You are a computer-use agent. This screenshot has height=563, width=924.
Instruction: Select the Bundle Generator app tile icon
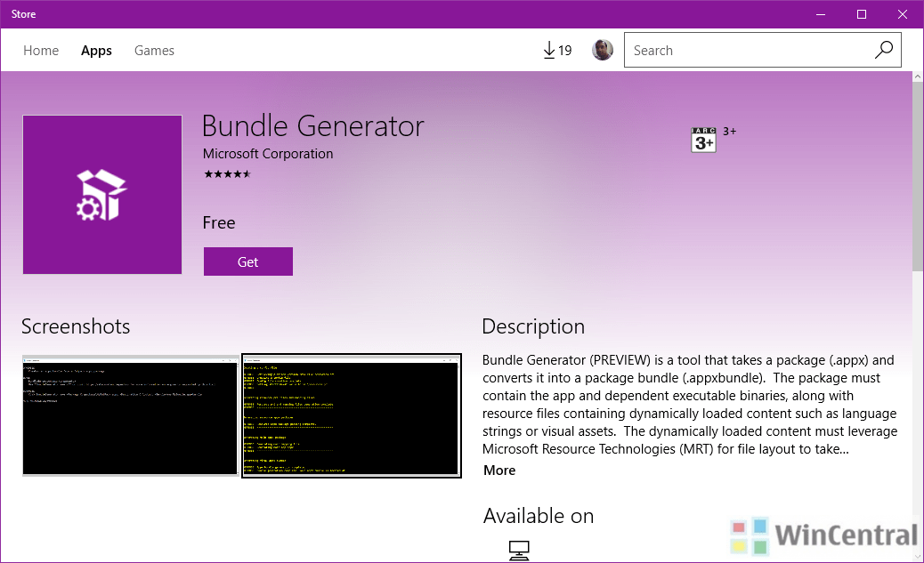[x=101, y=194]
